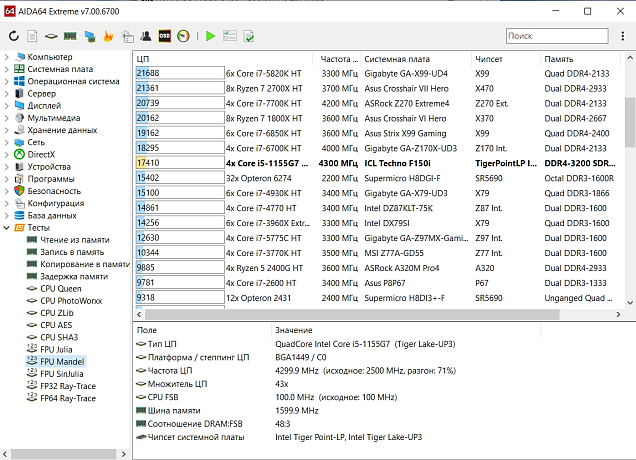Viewport: 636px width, 460px height.
Task: Select CPU Queen benchmark in the tree
Action: (x=60, y=288)
